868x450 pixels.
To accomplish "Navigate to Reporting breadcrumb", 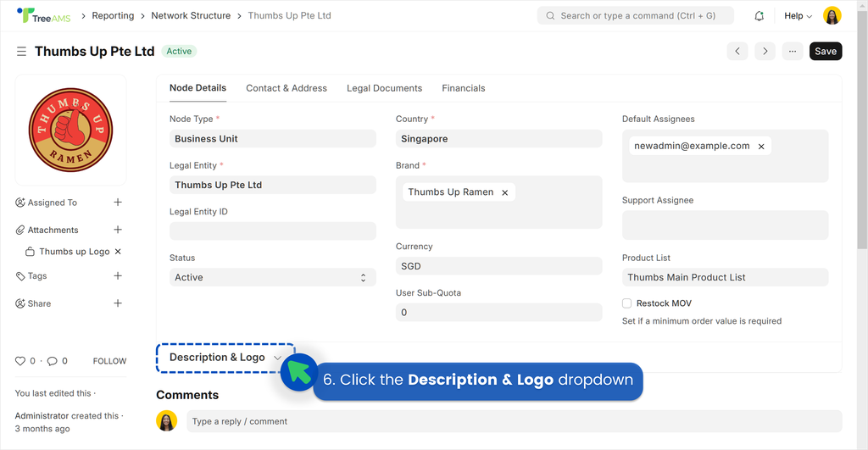I will tap(113, 15).
